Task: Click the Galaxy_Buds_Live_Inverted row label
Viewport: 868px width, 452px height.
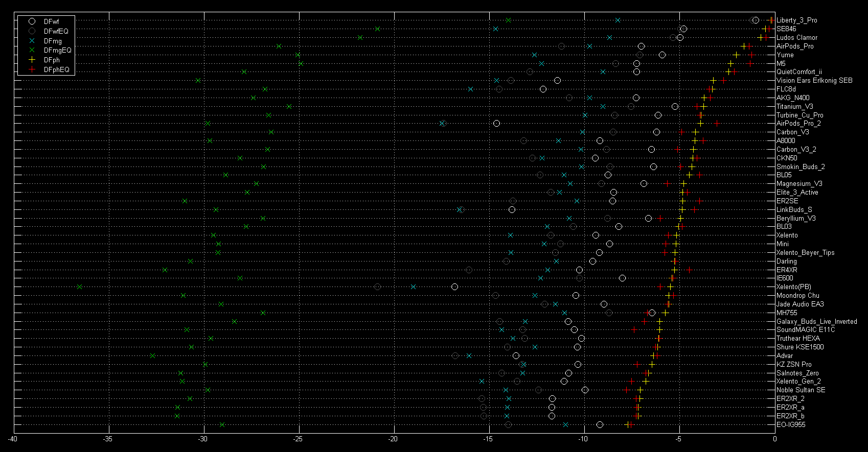Action: point(817,322)
